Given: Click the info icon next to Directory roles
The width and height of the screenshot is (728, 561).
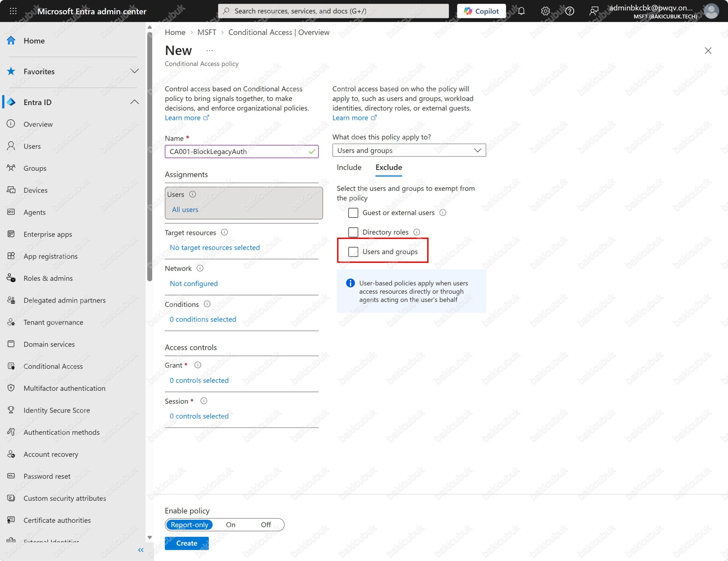Looking at the screenshot, I should 417,232.
